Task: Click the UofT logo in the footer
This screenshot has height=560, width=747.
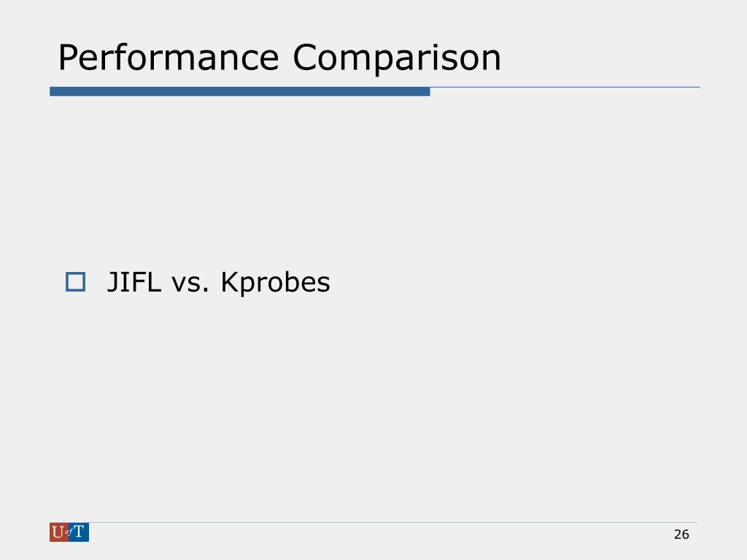Action: tap(69, 532)
